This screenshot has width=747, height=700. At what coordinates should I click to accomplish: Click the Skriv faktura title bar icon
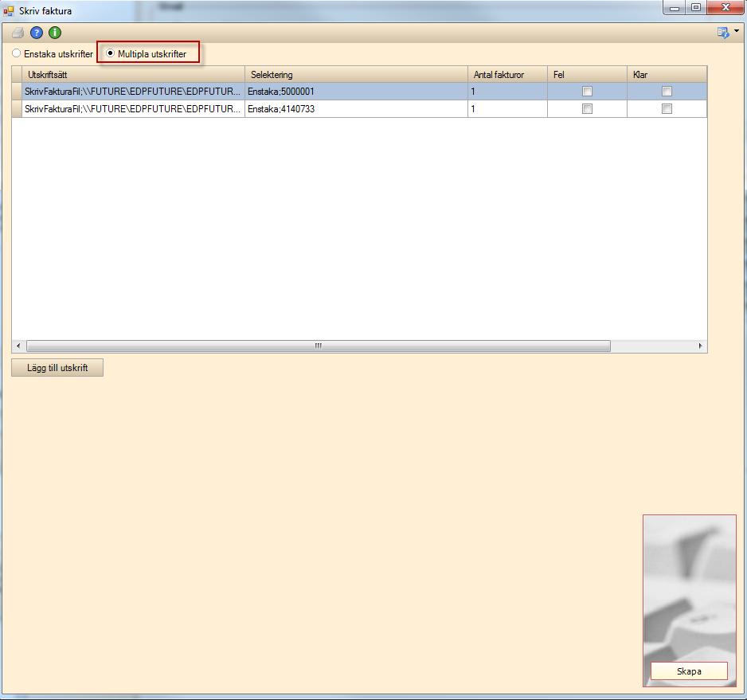[8, 10]
